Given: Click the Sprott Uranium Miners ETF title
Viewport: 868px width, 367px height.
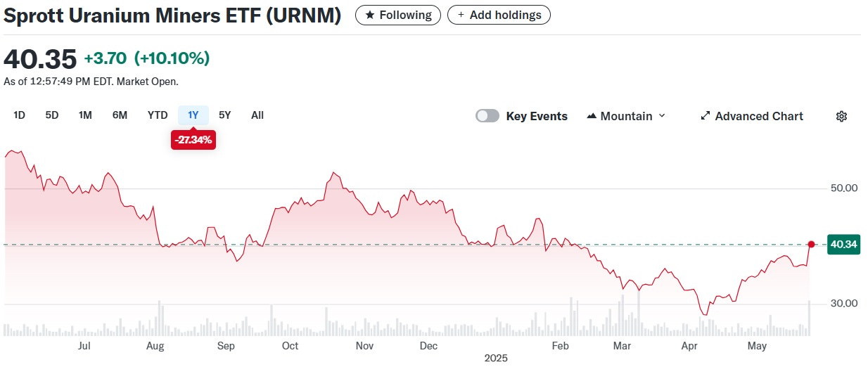Looking at the screenshot, I should tap(172, 17).
